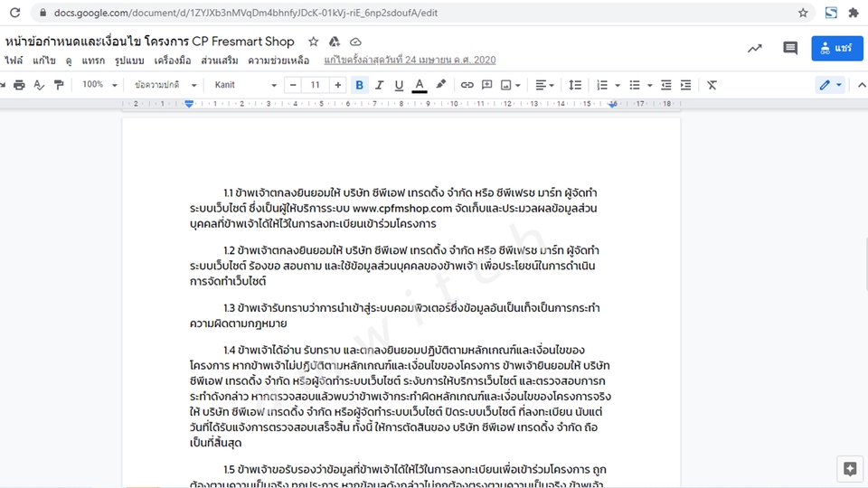
Task: Open the แทรก (Insert) menu
Action: coord(93,61)
